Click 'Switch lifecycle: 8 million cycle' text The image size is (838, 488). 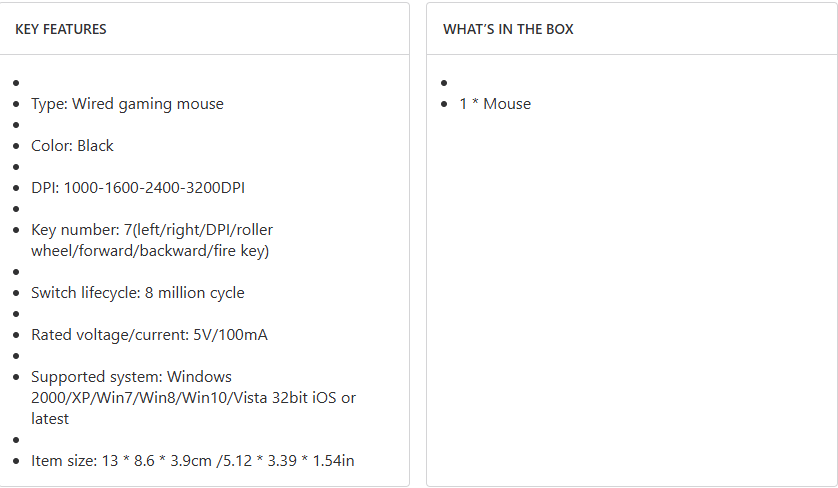pos(137,293)
